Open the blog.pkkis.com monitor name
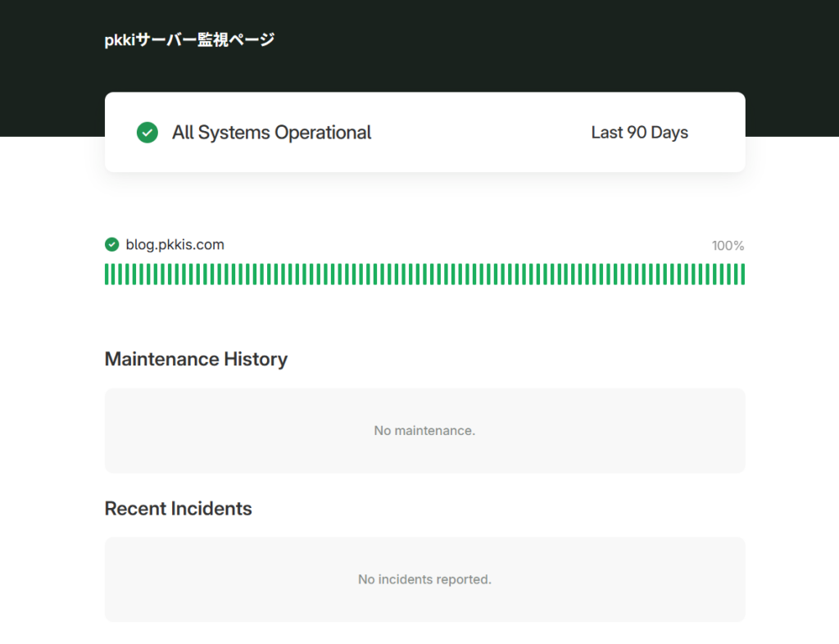The image size is (839, 644). pyautogui.click(x=175, y=244)
